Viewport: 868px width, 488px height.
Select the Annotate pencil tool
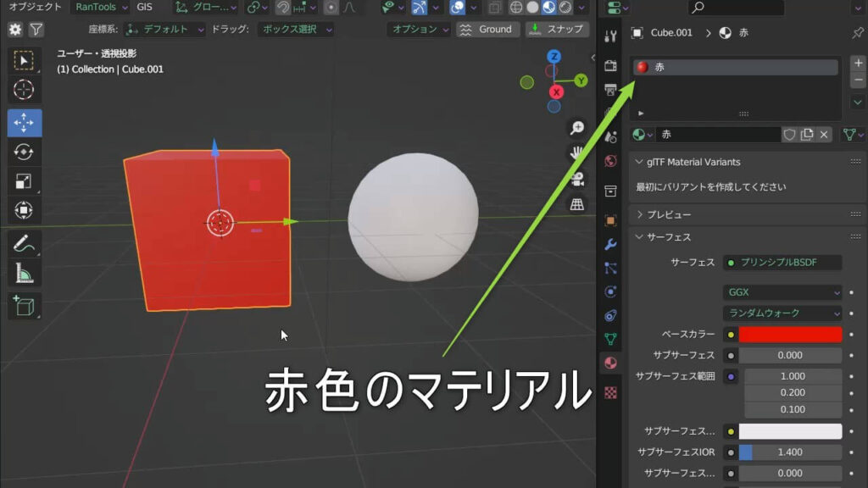(24, 243)
